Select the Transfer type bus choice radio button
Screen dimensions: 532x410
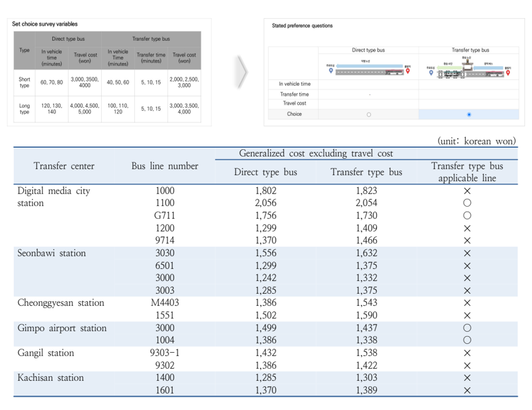468,115
